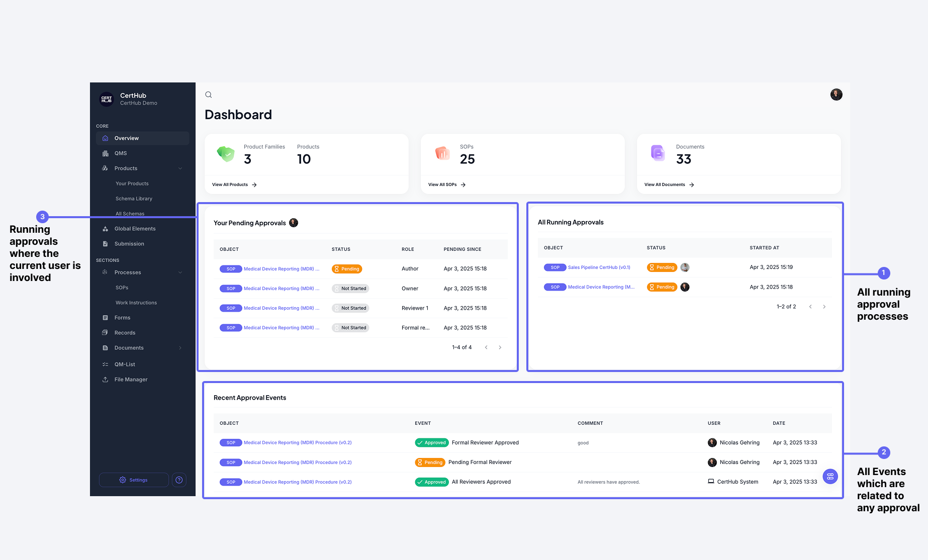Open the SOPs item under Sections
This screenshot has height=560, width=928.
[x=122, y=287]
